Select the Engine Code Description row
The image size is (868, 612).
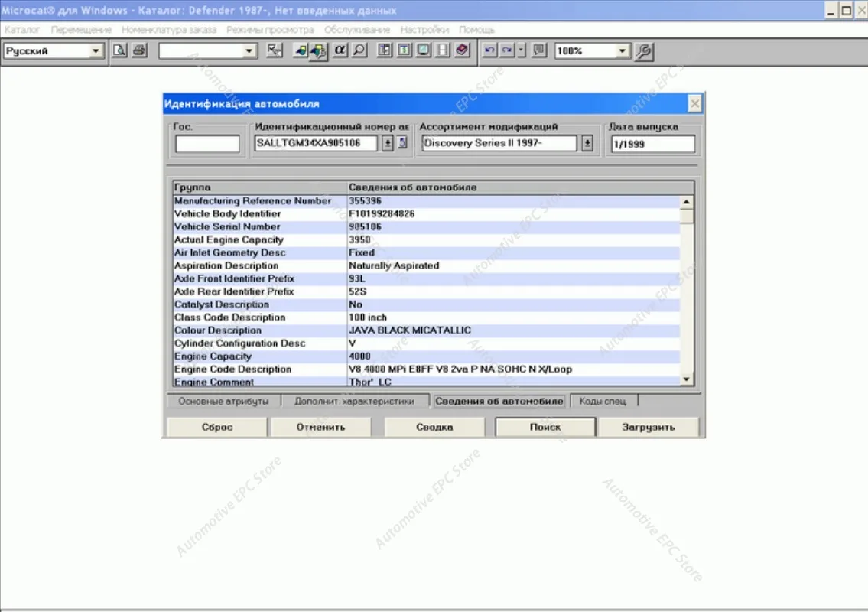[x=426, y=369]
